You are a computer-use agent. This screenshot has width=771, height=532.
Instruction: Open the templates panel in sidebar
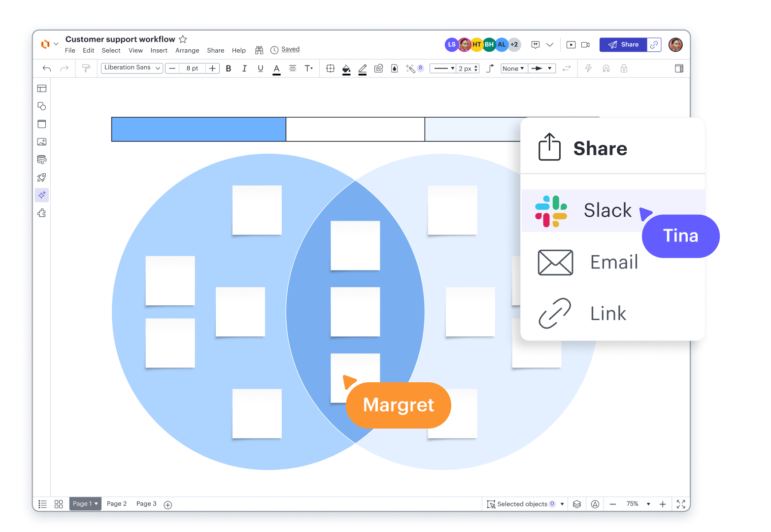point(42,89)
